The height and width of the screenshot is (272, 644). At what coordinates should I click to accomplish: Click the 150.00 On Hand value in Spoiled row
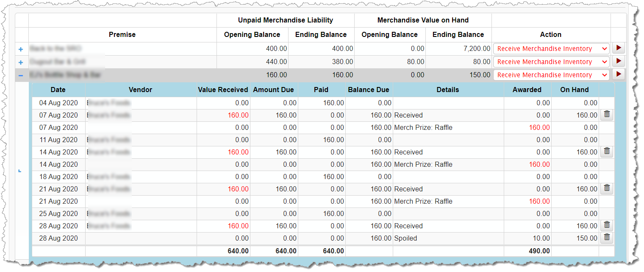click(586, 238)
